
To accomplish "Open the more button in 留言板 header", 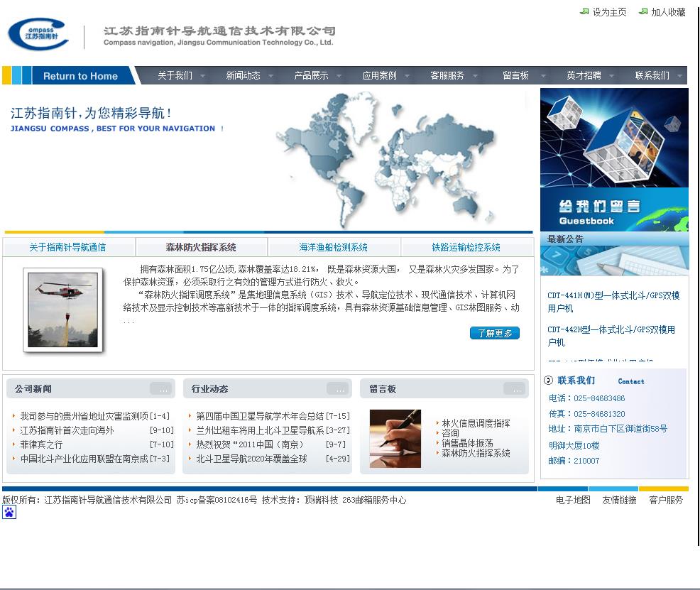I will point(514,389).
